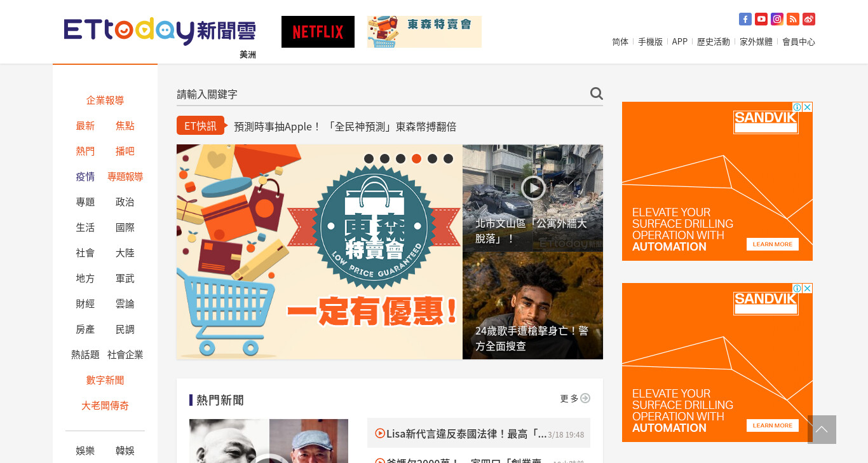Image resolution: width=868 pixels, height=463 pixels.
Task: Open the 東森特賣會 header banner
Action: click(424, 32)
